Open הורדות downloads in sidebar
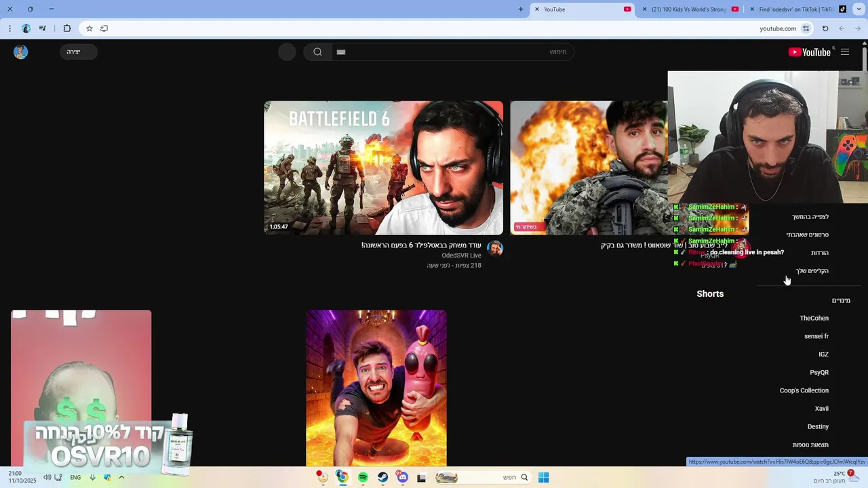 (x=820, y=253)
